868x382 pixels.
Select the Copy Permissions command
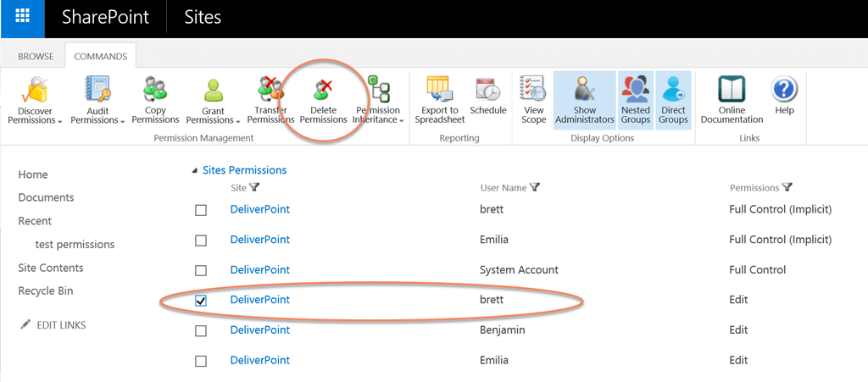[155, 99]
